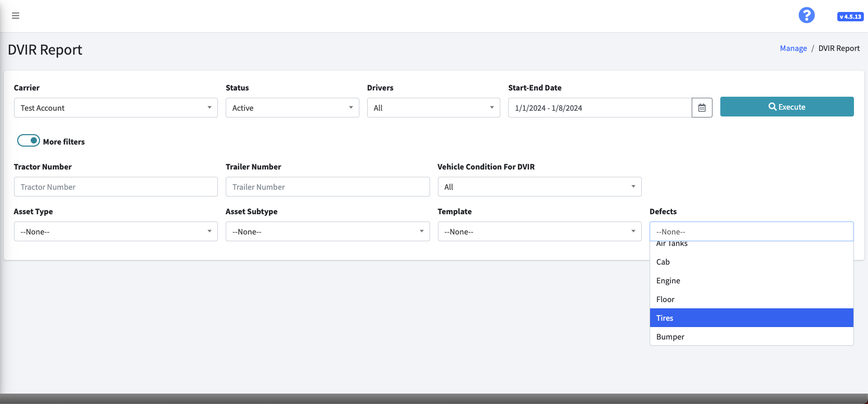Screen dimensions: 868x404
Task: Select Cab from Defects list
Action: 752,262
